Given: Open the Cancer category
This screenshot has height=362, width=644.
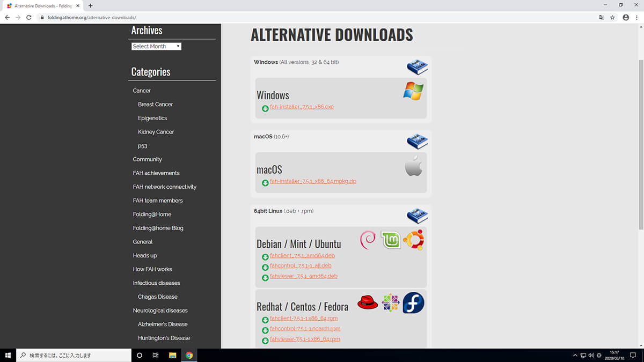Looking at the screenshot, I should coord(142,91).
